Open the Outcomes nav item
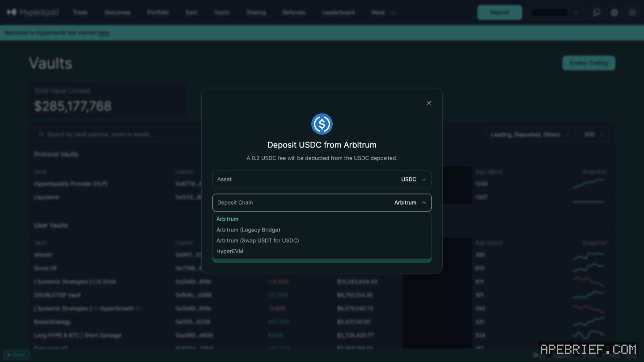 click(117, 13)
